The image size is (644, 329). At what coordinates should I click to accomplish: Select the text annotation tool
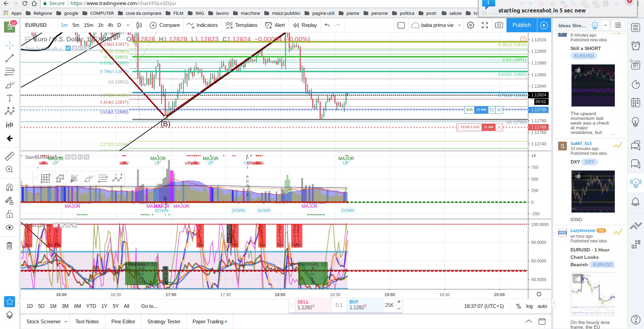pos(10,98)
